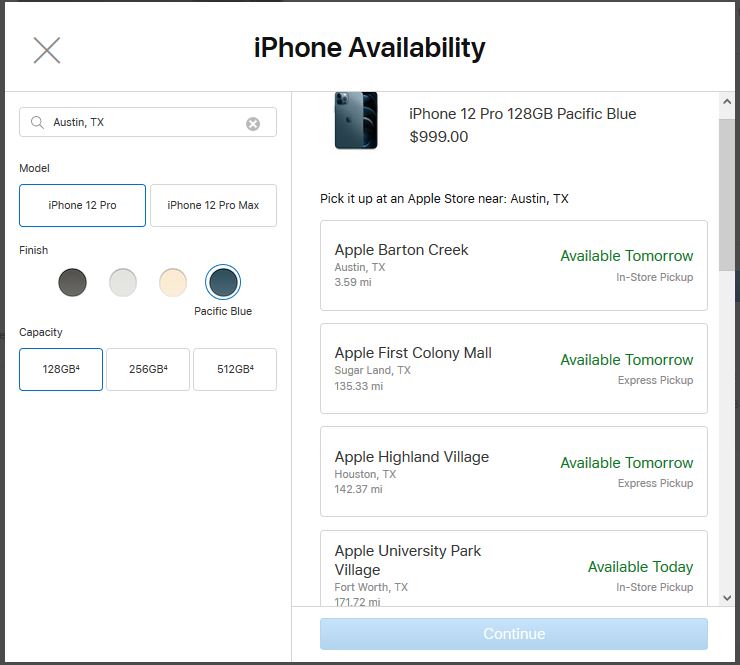Select 512GB capacity

[235, 370]
